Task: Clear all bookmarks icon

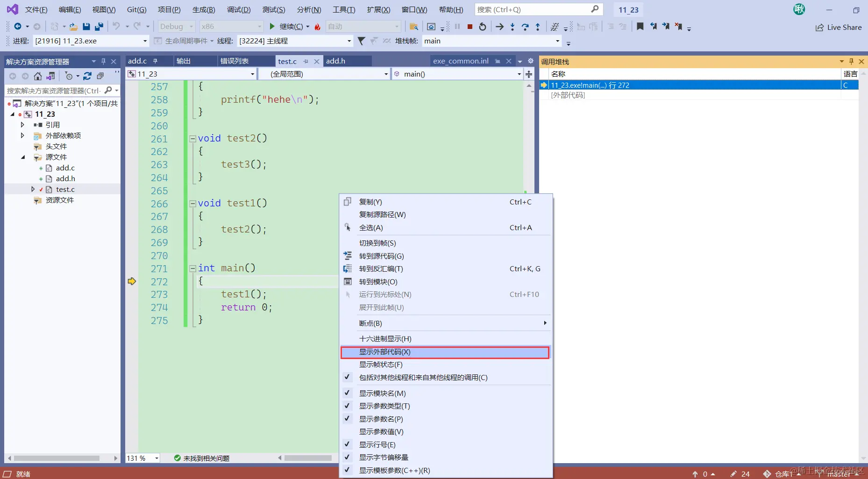Action: (x=678, y=27)
